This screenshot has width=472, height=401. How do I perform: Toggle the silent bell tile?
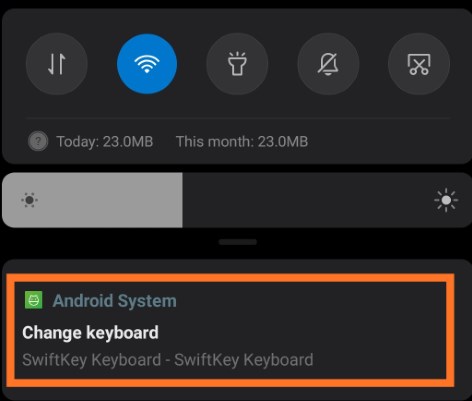328,64
